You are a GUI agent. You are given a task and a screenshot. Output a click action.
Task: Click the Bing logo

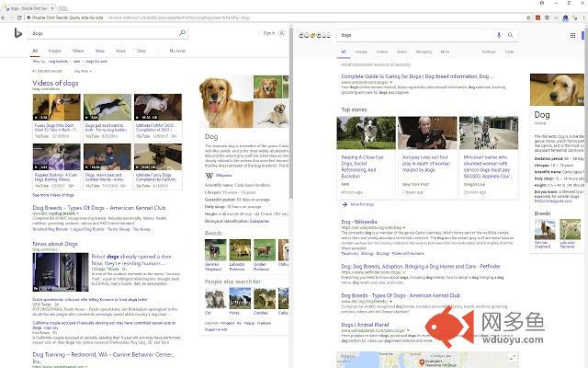(x=17, y=33)
